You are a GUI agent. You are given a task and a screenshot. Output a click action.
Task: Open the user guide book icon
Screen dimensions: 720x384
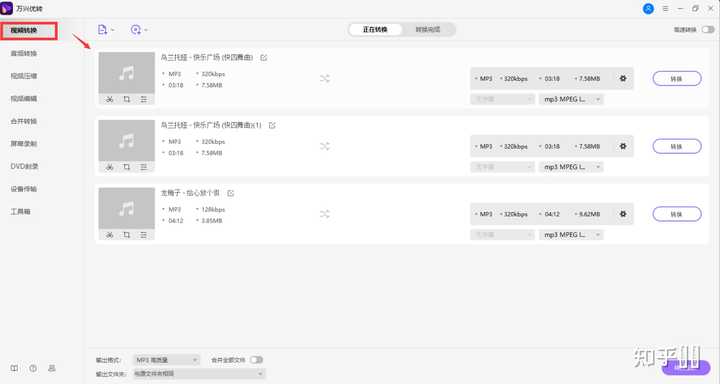[x=14, y=368]
